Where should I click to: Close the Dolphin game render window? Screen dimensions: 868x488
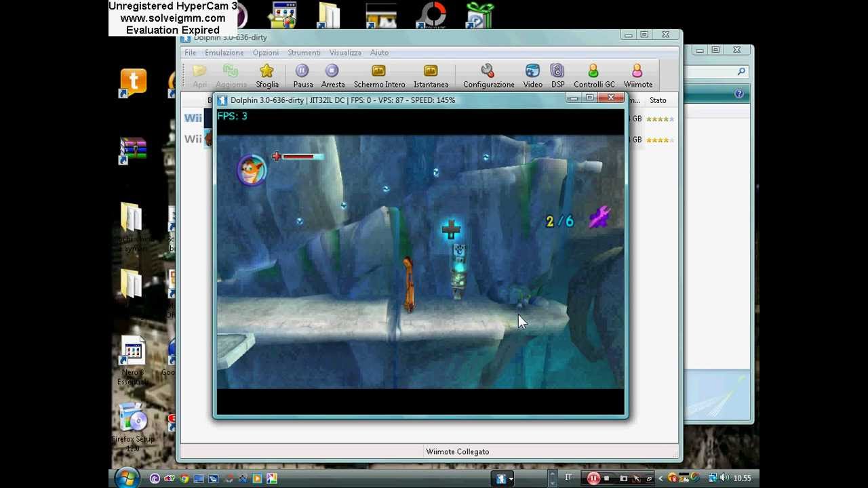[x=611, y=98]
